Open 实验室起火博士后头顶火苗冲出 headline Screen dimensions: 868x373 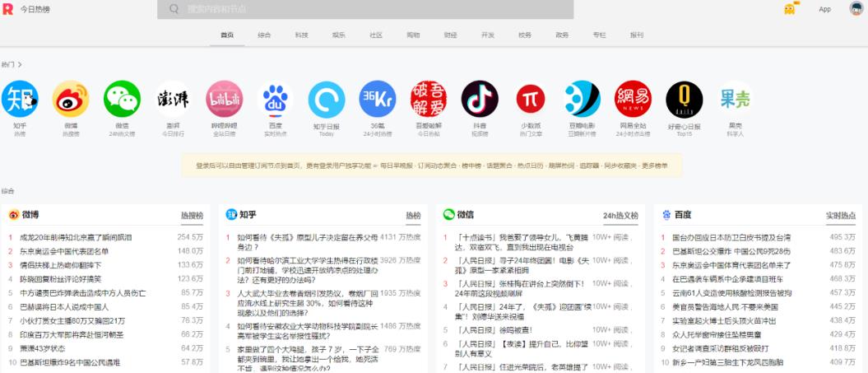point(724,320)
